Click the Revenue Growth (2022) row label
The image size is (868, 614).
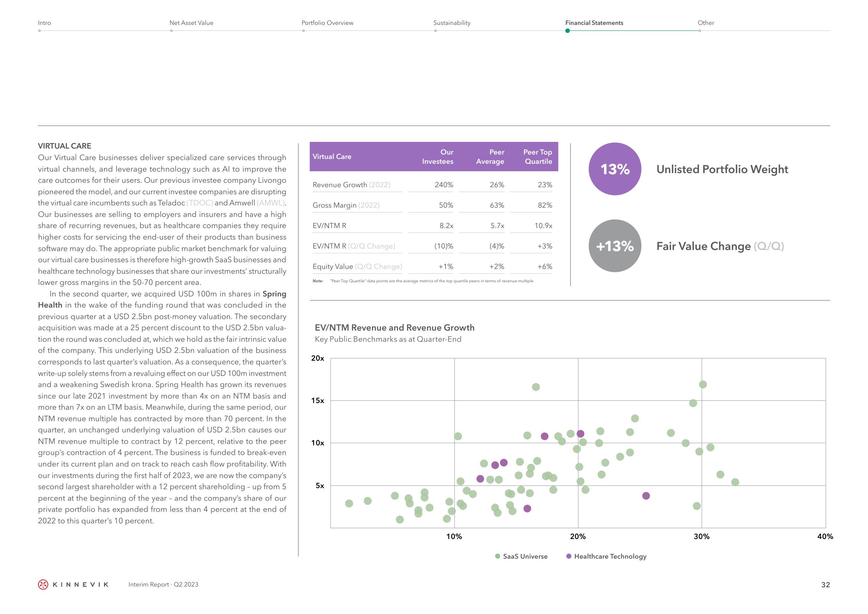[352, 185]
